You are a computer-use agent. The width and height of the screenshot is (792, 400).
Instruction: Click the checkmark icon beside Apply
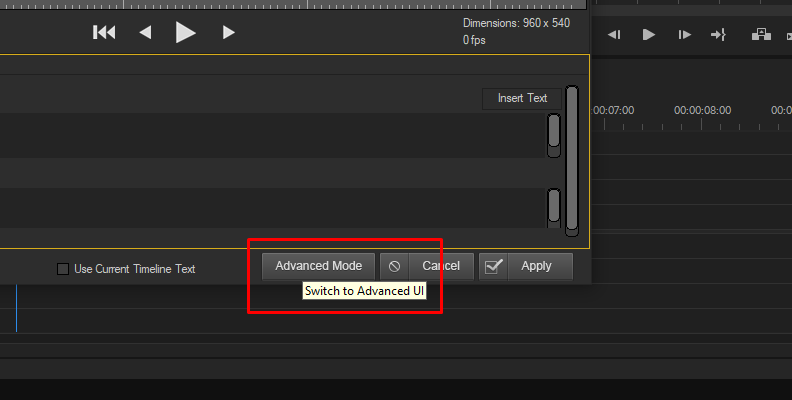click(x=493, y=266)
